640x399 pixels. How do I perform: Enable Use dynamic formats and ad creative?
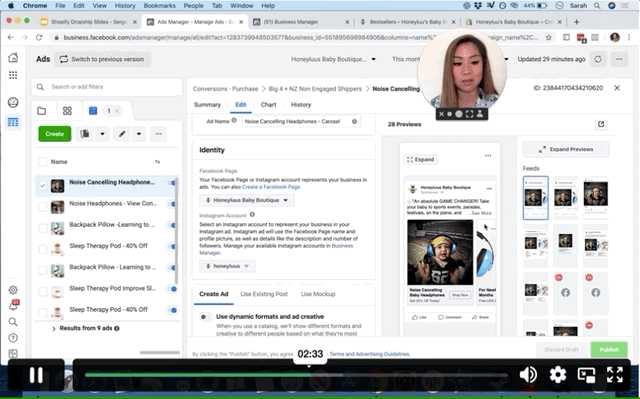click(206, 317)
